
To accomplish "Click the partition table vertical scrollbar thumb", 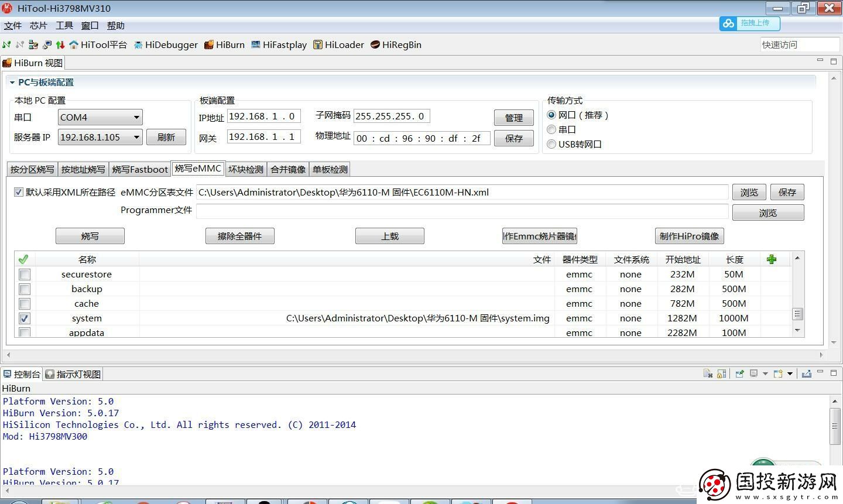I will 797,314.
